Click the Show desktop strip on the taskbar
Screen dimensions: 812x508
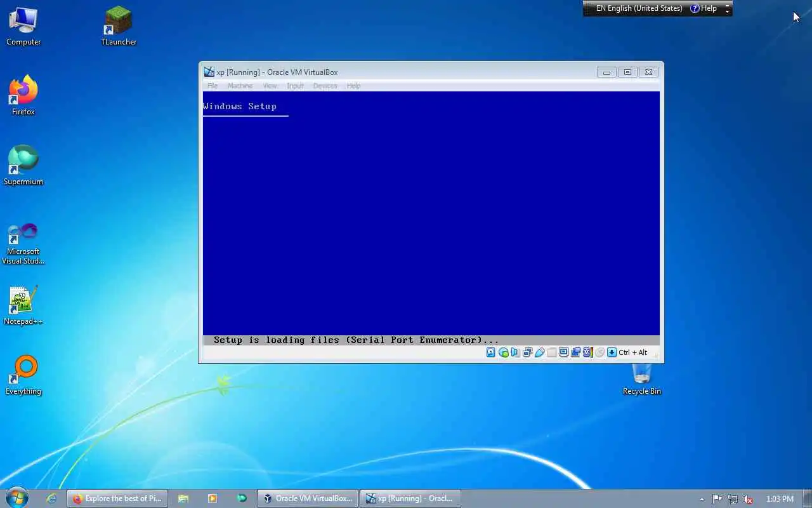[808, 498]
